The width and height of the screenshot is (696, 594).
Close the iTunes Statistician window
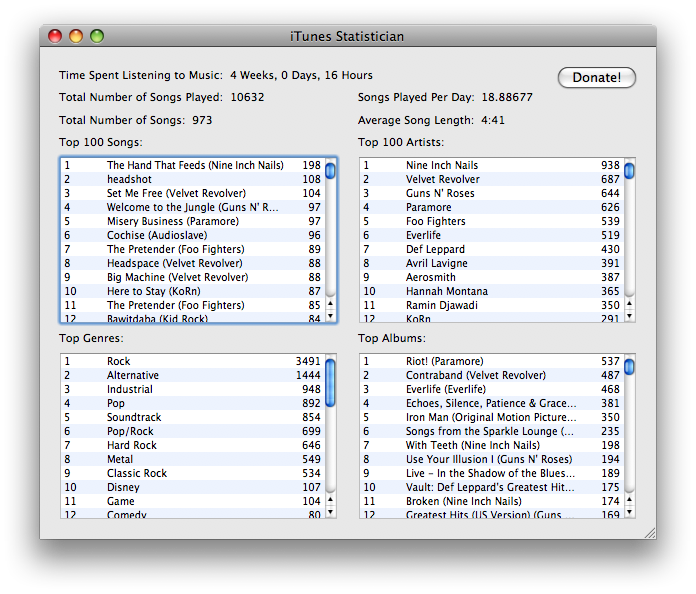pos(55,36)
